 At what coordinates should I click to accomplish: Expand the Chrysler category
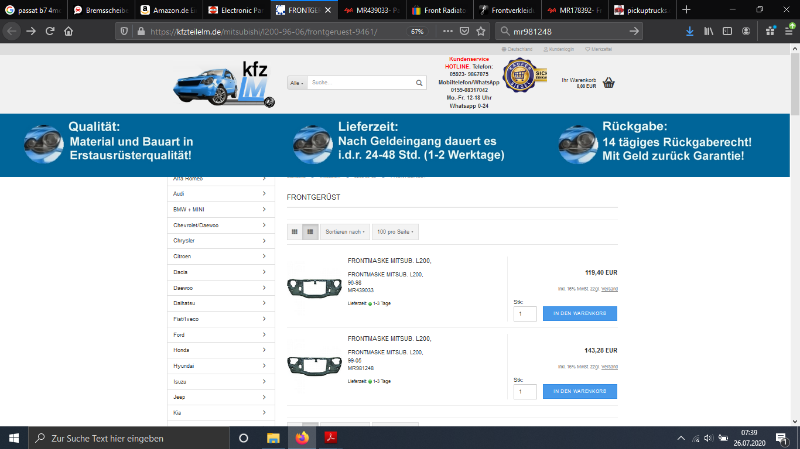pyautogui.click(x=221, y=241)
